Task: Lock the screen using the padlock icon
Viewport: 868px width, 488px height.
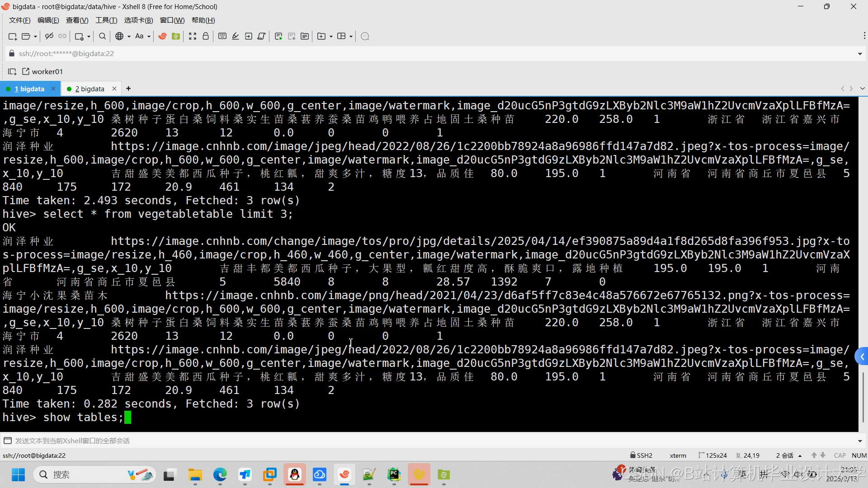Action: click(x=206, y=36)
